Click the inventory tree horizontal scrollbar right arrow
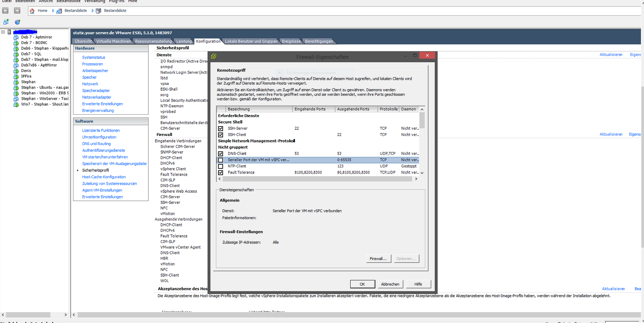 [x=66, y=315]
